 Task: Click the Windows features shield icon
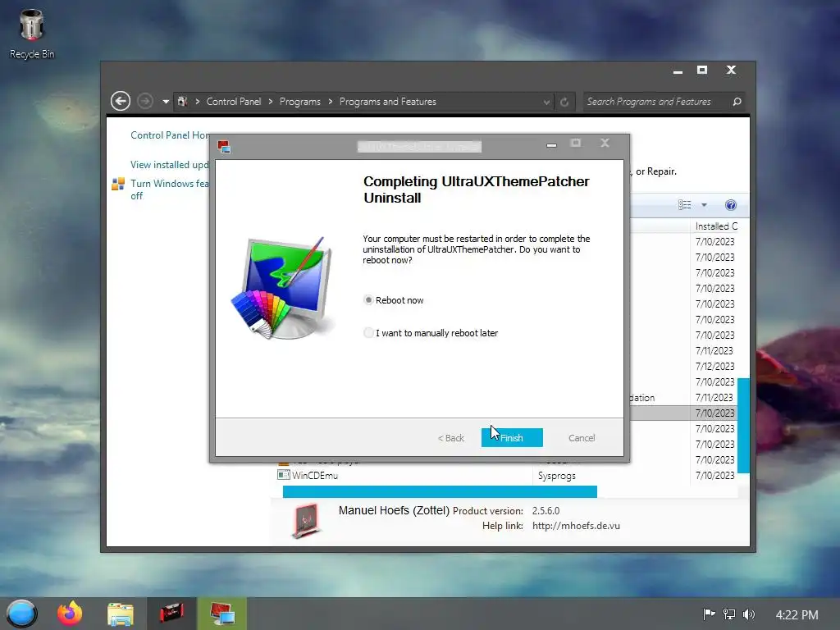pos(118,184)
